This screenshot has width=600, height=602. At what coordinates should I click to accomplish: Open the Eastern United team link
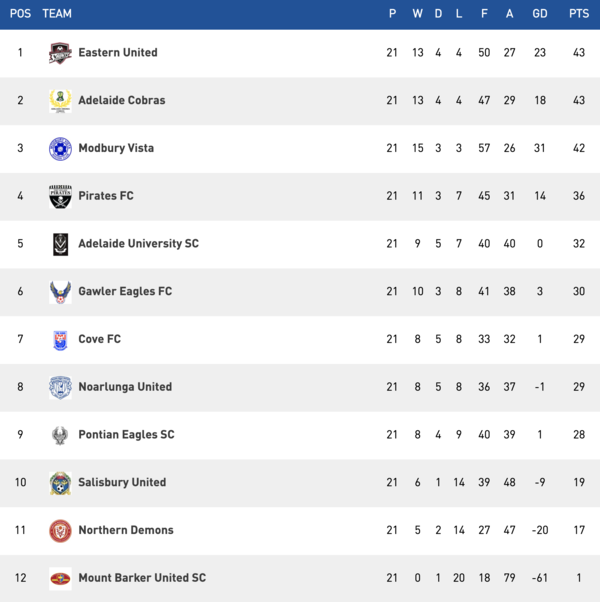click(x=118, y=53)
